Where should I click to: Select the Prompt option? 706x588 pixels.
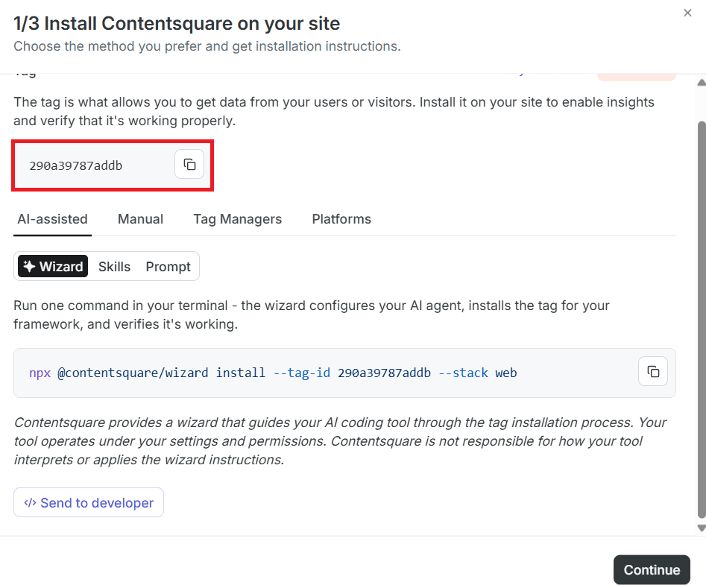tap(168, 267)
